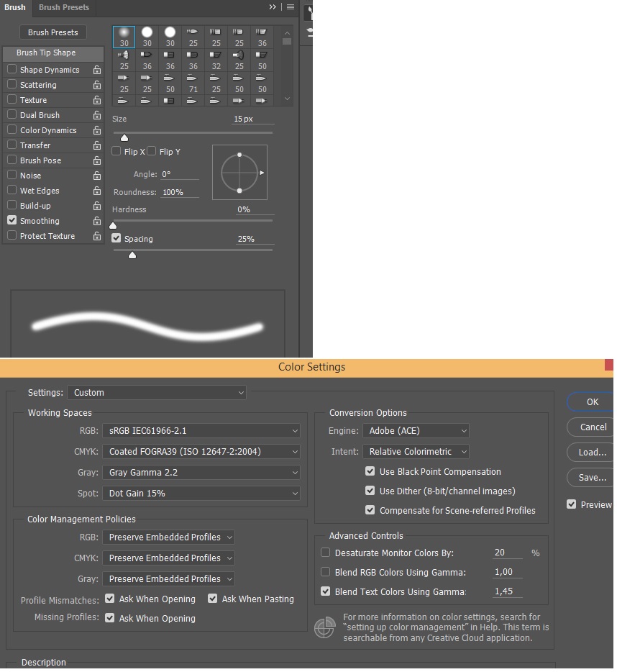Open the CMYK policy Preserve Embedded Profiles dropdown
Screen dimensions: 617x672
169,558
